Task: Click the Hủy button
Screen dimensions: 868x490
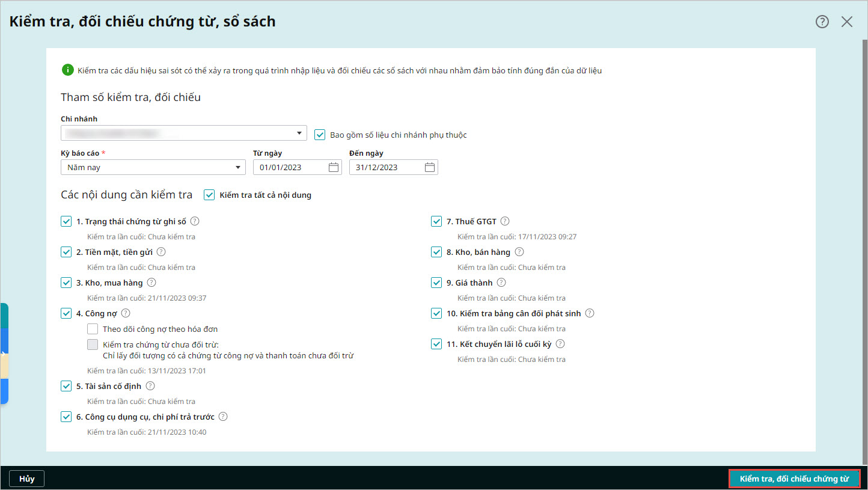Action: (x=27, y=479)
